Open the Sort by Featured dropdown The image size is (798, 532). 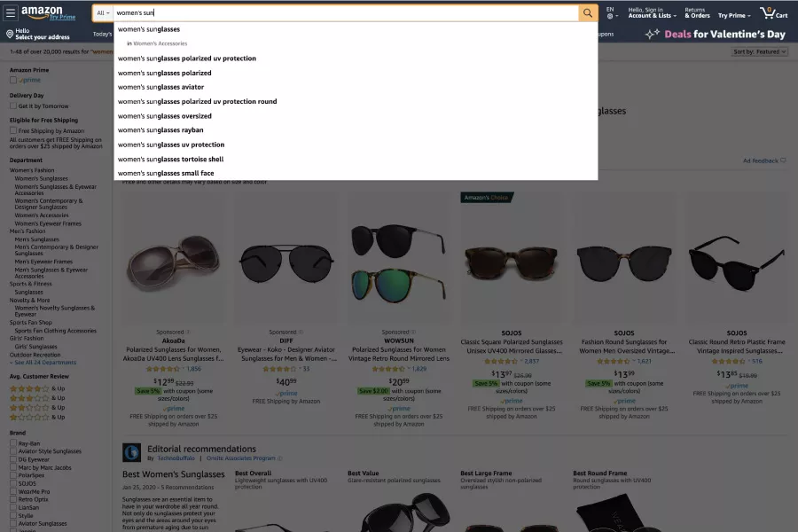[x=760, y=52]
